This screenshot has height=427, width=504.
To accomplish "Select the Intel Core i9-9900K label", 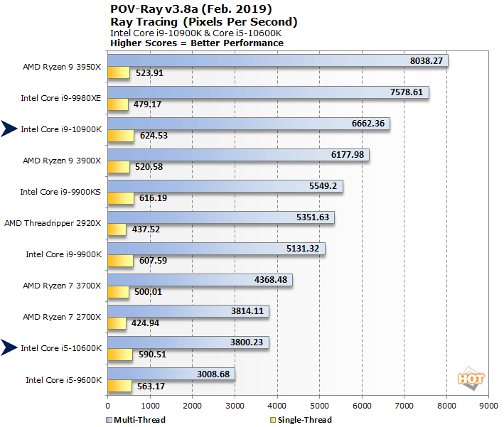I will 64,254.
